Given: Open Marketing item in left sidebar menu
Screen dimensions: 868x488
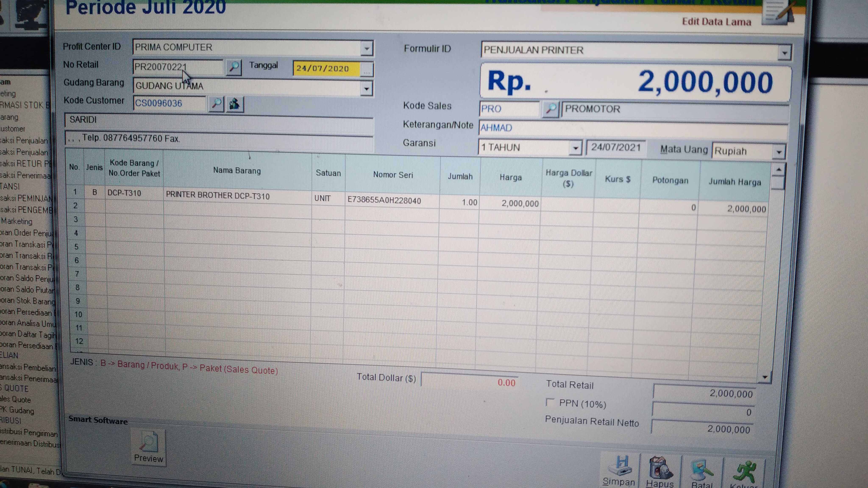Looking at the screenshot, I should [17, 221].
